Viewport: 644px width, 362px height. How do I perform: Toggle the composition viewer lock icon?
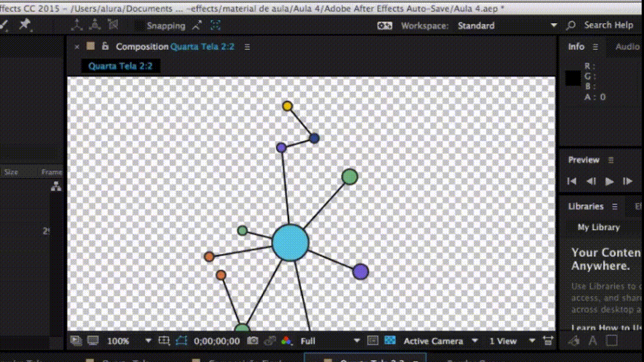coord(105,47)
